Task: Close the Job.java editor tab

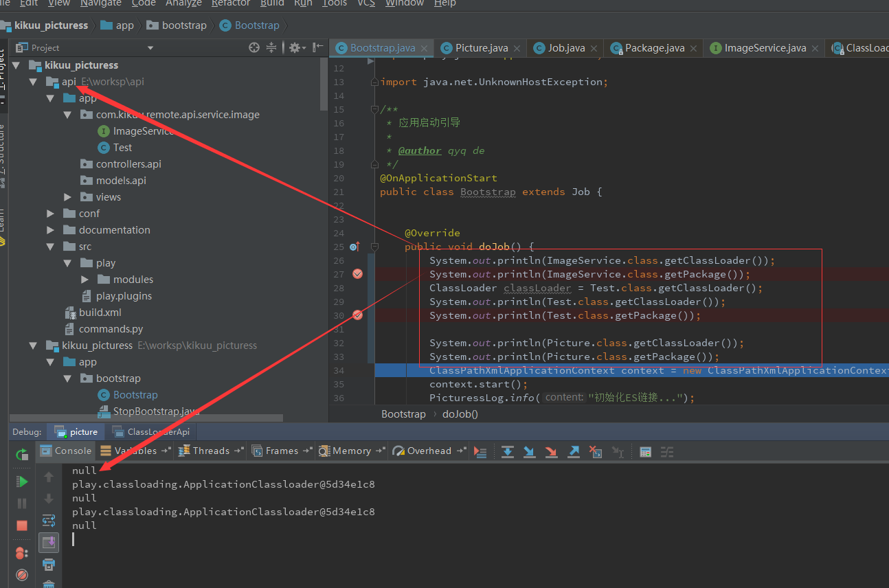Action: [x=594, y=49]
